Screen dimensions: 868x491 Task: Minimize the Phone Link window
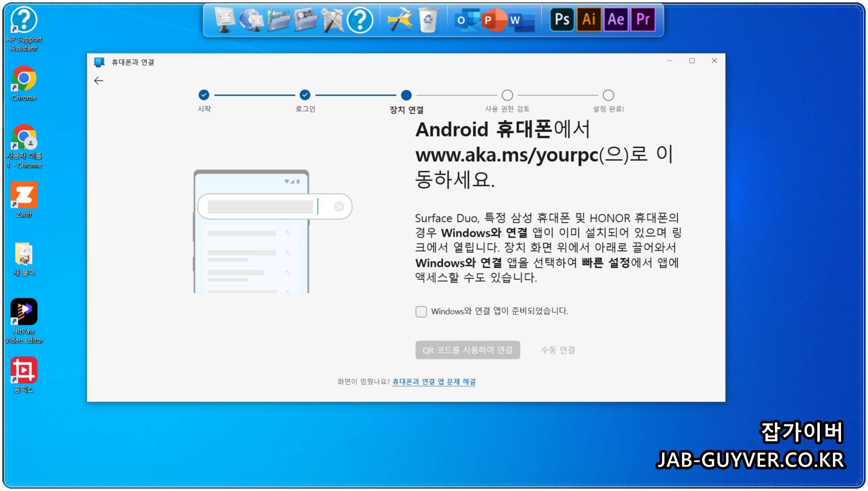point(669,61)
